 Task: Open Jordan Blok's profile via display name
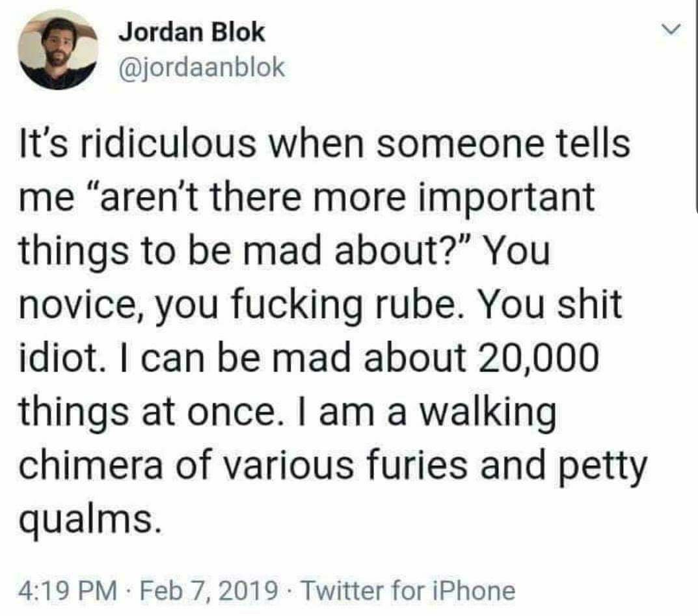pos(191,33)
